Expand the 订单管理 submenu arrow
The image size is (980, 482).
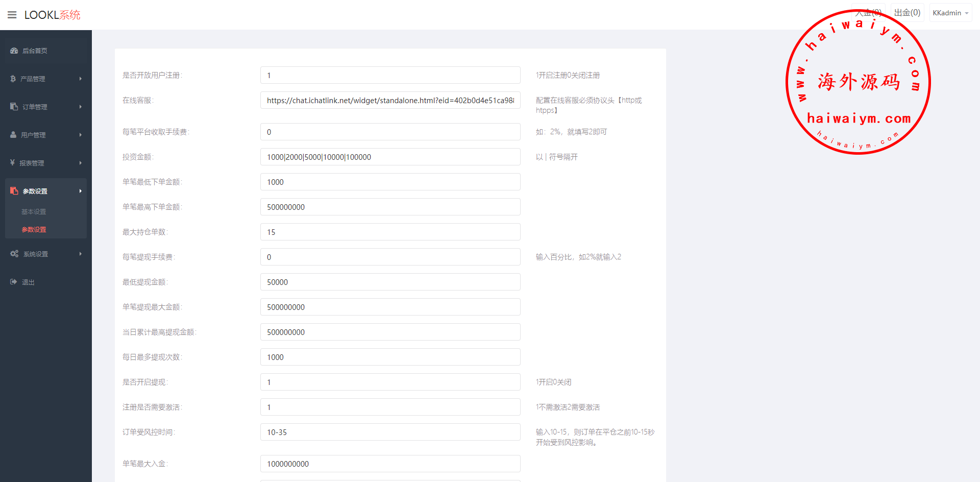pyautogui.click(x=80, y=107)
